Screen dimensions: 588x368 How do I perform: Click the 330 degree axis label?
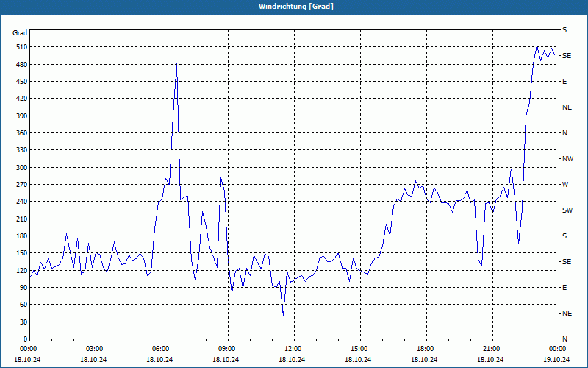click(x=22, y=150)
